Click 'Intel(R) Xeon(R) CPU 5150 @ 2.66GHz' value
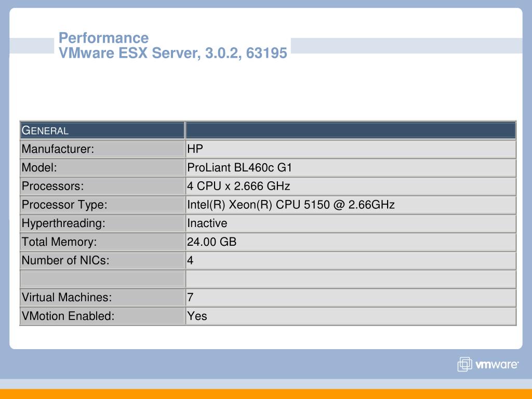 291,205
